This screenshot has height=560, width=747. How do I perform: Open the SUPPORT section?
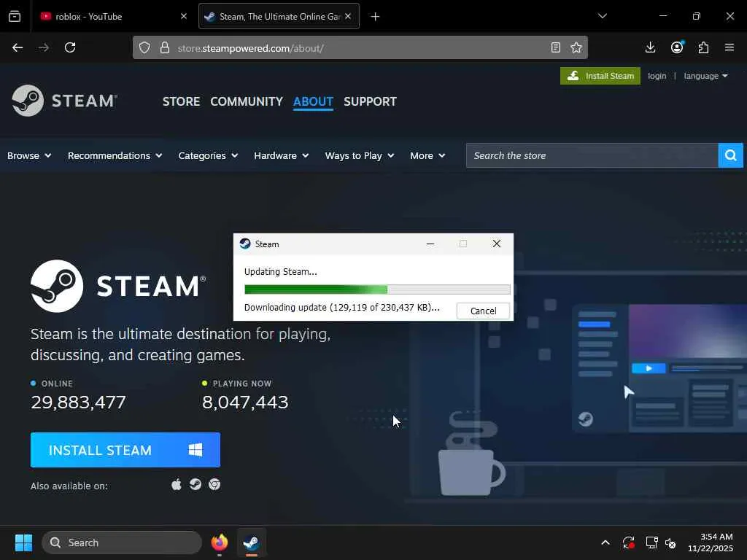click(x=370, y=101)
